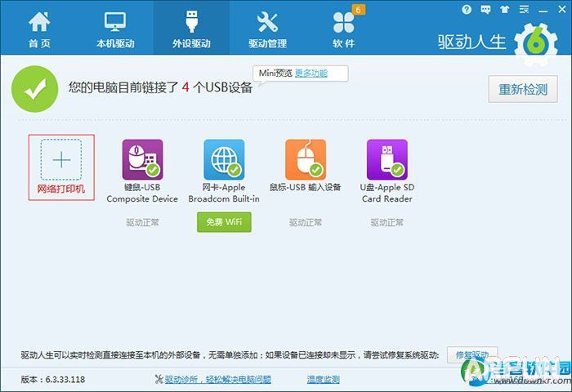
Task: Click the network printer add icon
Action: pos(61,160)
